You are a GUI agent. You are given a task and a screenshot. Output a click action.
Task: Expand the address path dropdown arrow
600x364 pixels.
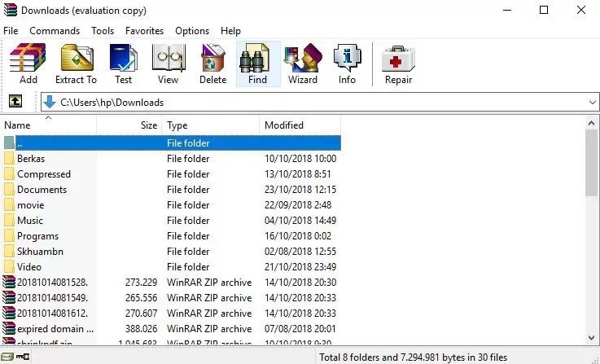click(x=593, y=102)
